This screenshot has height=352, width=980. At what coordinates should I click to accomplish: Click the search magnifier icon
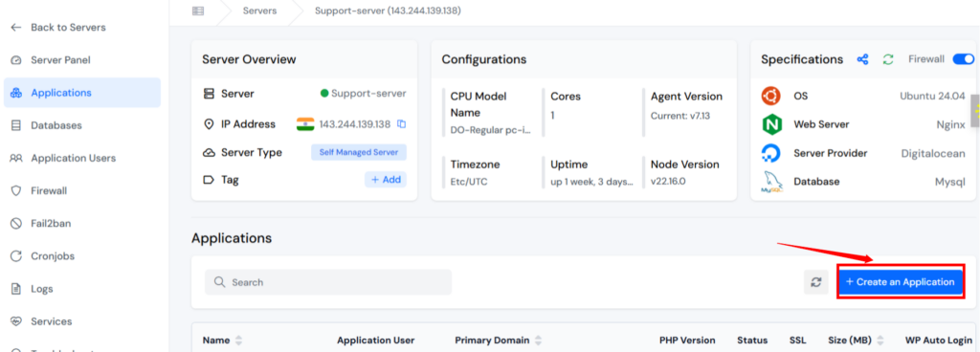click(x=219, y=282)
